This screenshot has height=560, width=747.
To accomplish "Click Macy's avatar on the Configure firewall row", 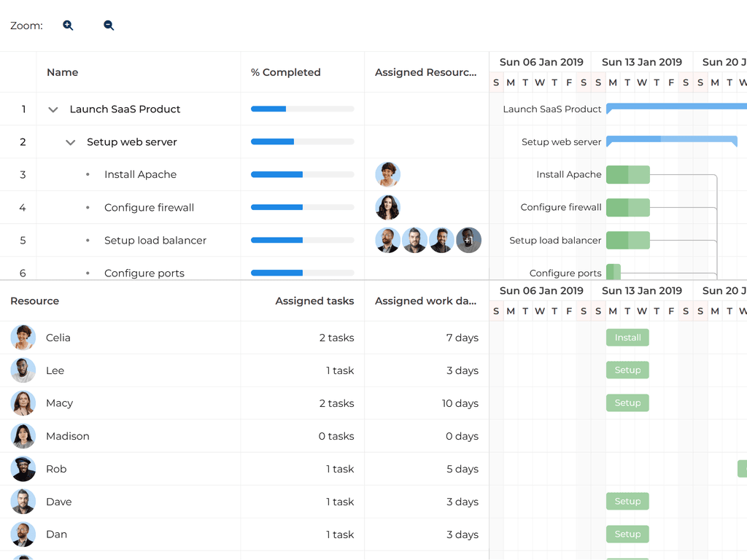I will 387,207.
